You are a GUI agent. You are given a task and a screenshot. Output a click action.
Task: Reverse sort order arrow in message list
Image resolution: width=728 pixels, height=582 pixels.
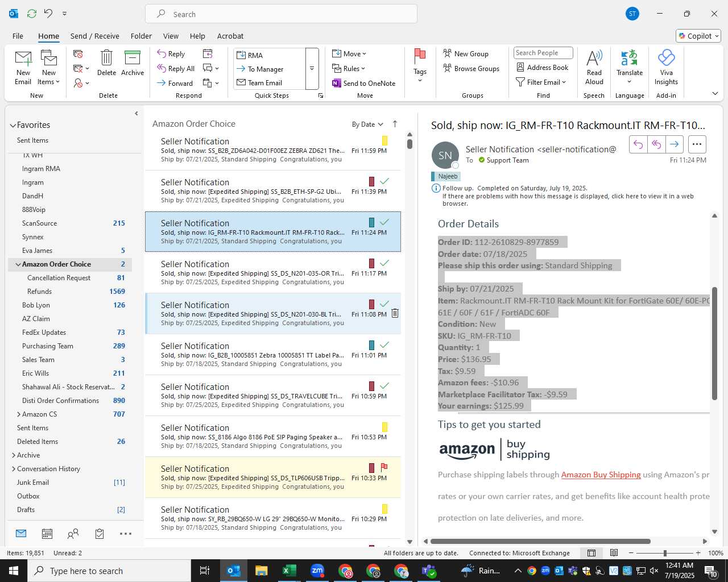(x=395, y=124)
